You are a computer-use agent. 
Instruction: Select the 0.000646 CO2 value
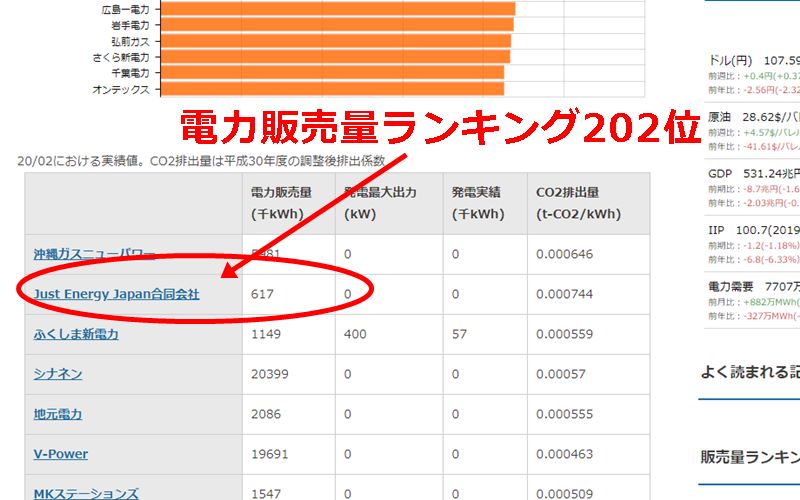[564, 254]
